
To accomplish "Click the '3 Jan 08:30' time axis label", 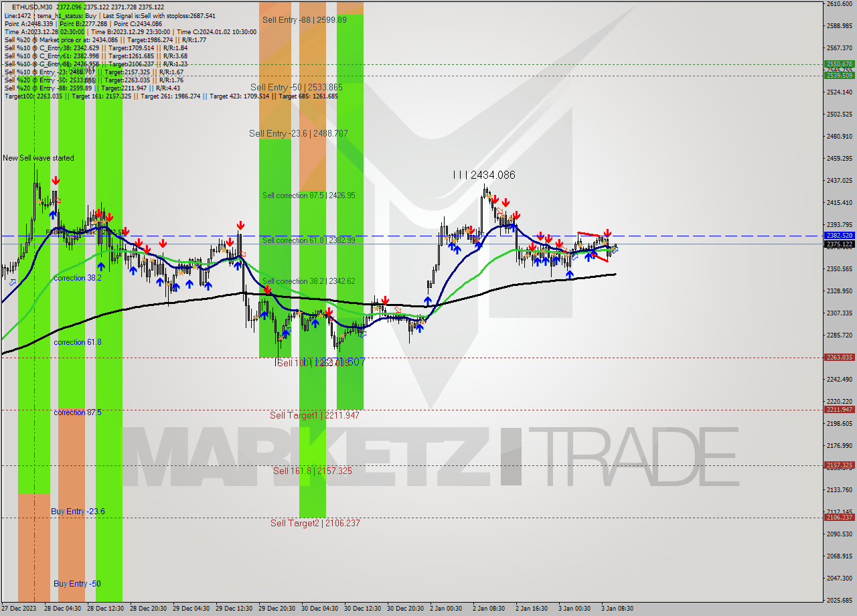I will [617, 609].
